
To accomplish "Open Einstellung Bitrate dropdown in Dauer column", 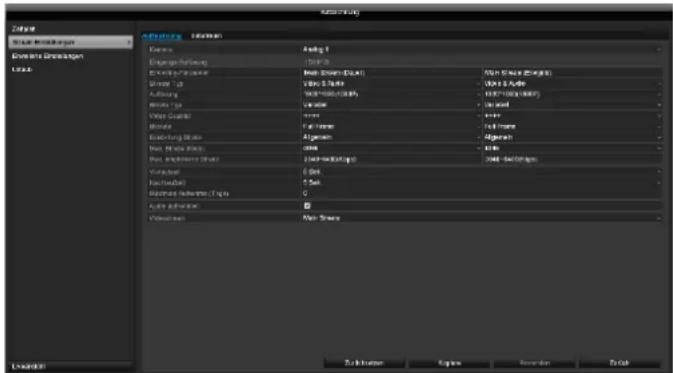I will click(x=391, y=137).
